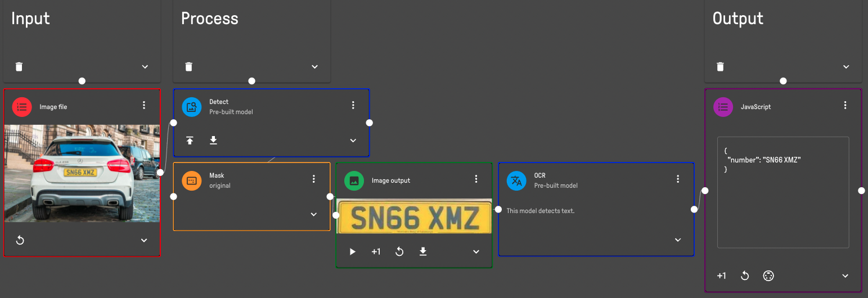This screenshot has height=298, width=868.
Task: Expand the Image file node chevron
Action: click(144, 240)
